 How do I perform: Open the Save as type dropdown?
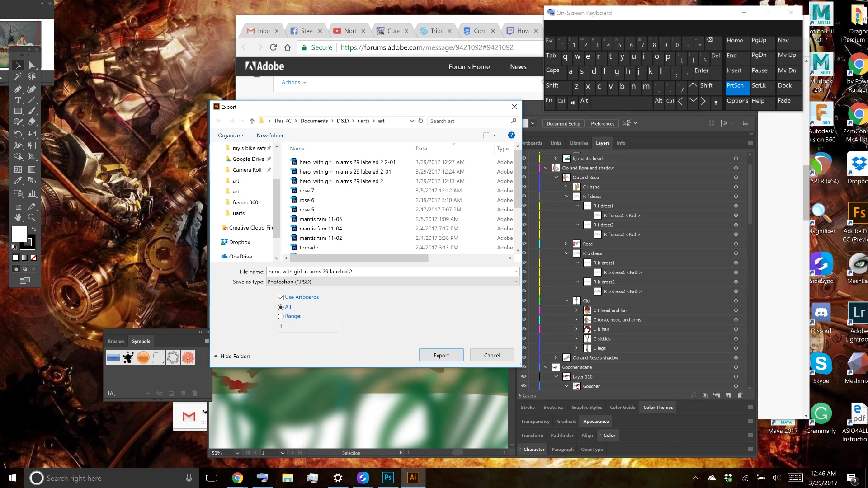(x=392, y=282)
